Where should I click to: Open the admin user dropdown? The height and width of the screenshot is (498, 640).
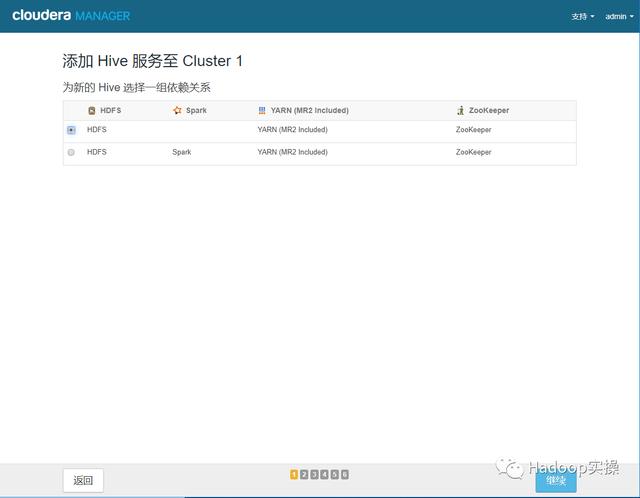pyautogui.click(x=619, y=16)
